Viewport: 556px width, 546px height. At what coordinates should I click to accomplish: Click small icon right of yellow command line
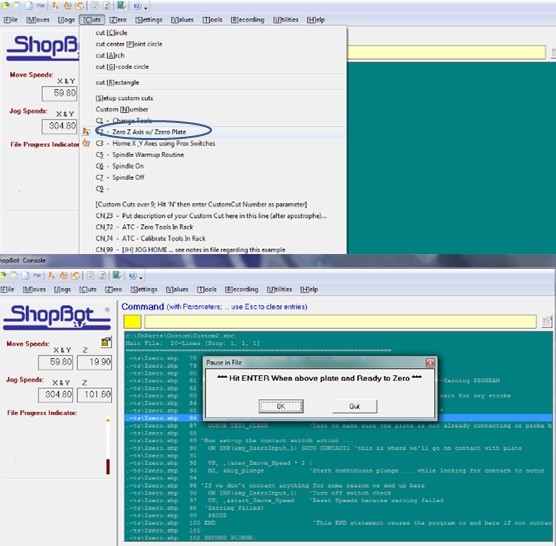(546, 322)
